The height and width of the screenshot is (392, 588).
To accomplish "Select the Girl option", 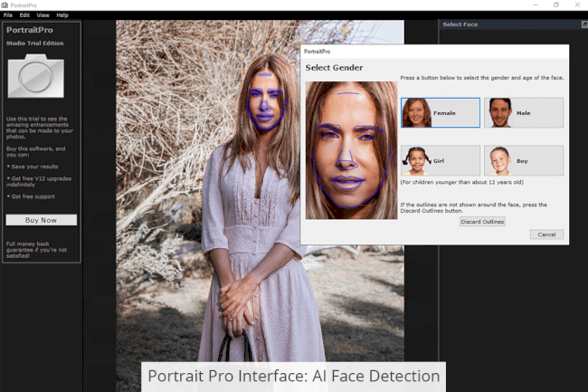I will coord(441,160).
